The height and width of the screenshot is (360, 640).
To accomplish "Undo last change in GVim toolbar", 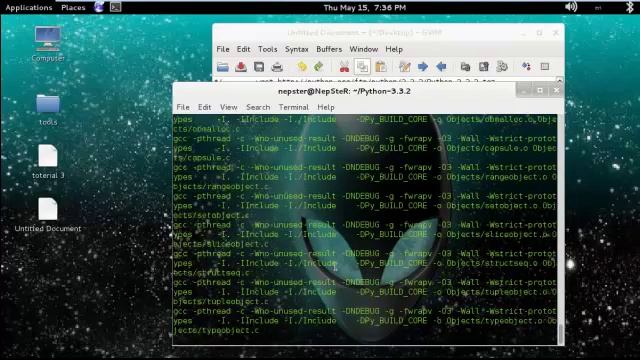I will 302,67.
